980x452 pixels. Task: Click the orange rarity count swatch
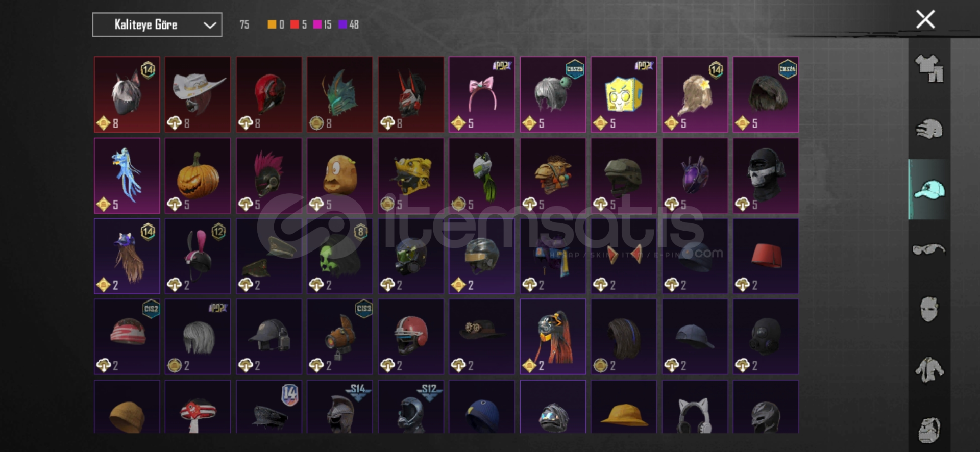pyautogui.click(x=272, y=24)
